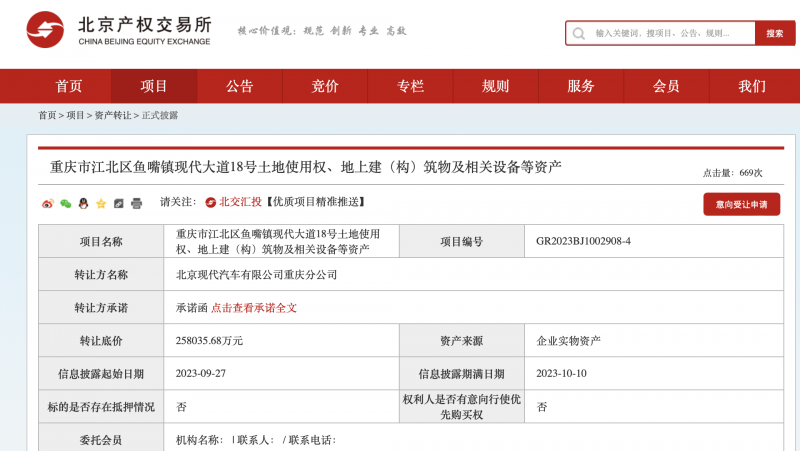Click the star favorite icon
The image size is (800, 451).
coord(101,204)
